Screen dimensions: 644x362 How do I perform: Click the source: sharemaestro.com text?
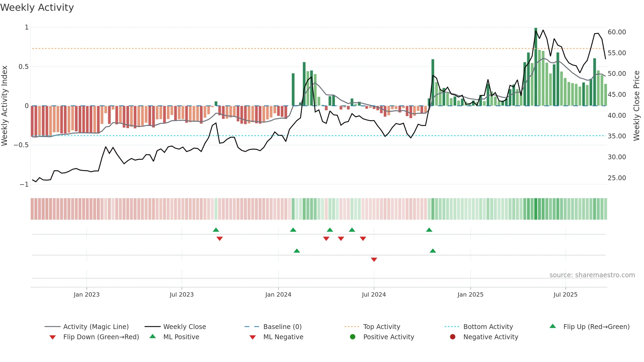click(x=592, y=275)
